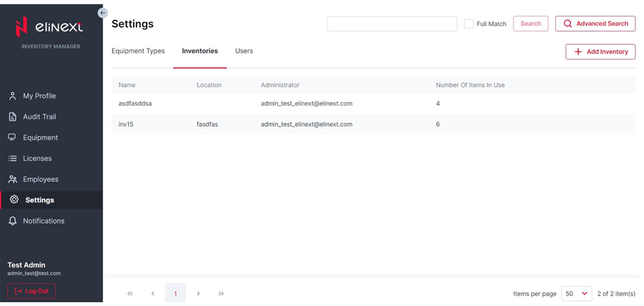Click the Equipment monitor icon
The height and width of the screenshot is (306, 644).
(12, 138)
